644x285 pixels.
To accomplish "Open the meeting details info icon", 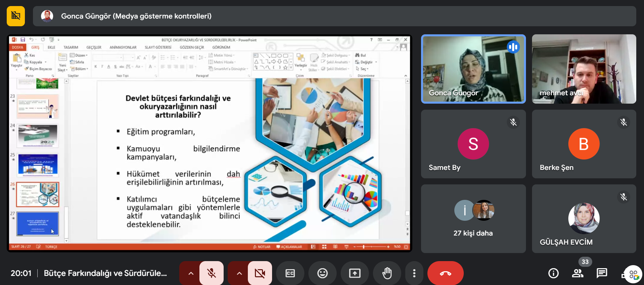I will 553,273.
